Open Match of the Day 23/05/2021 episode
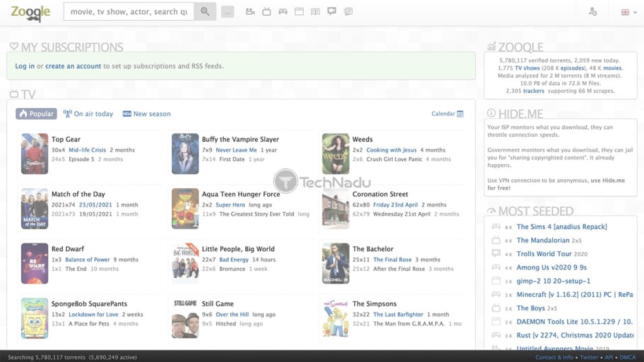The width and height of the screenshot is (644, 362). [x=96, y=205]
